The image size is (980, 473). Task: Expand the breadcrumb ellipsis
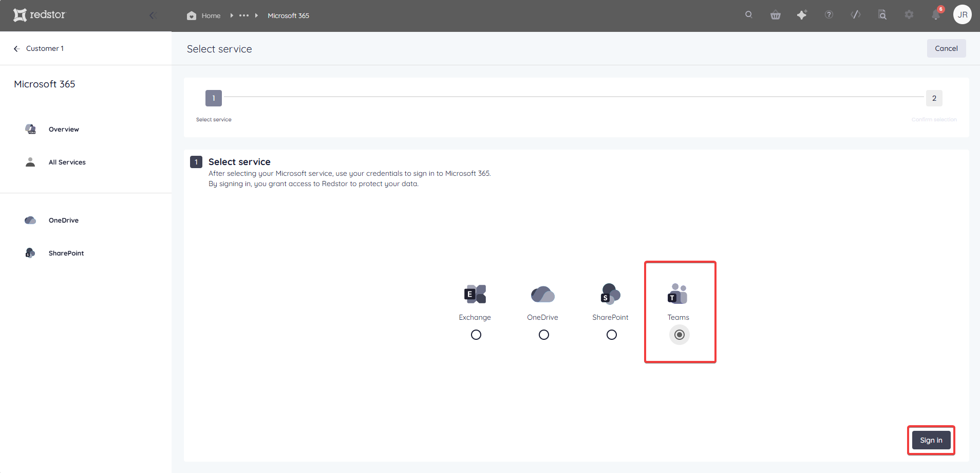pos(244,15)
